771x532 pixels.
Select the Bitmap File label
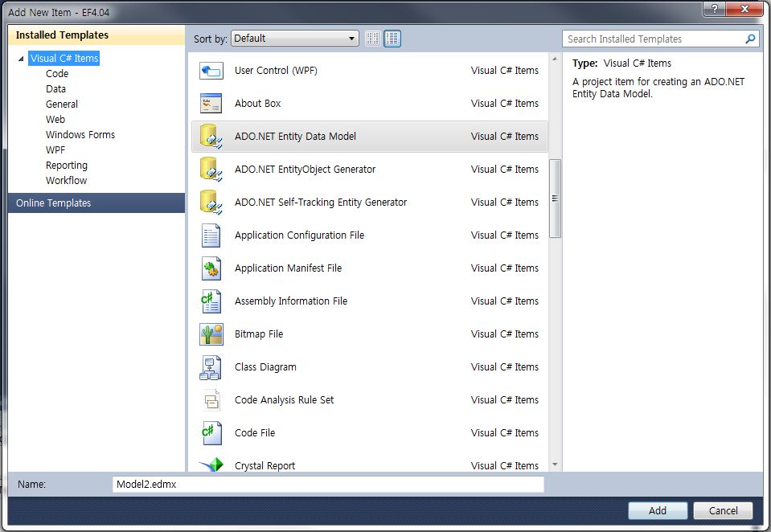259,334
